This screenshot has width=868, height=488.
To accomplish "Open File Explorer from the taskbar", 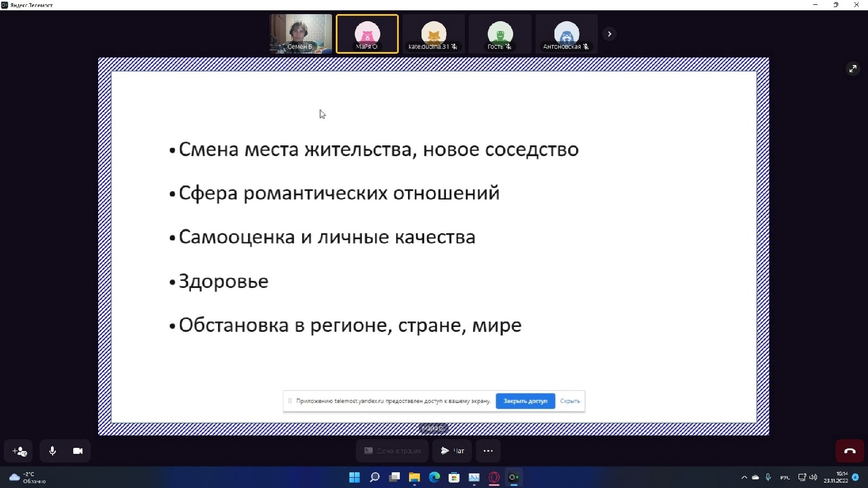I will (414, 478).
